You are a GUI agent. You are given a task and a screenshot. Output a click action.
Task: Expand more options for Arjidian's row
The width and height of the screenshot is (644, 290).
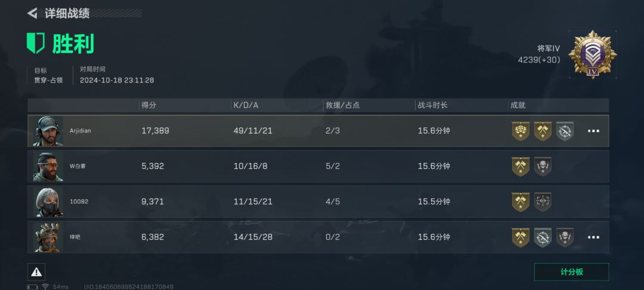tap(593, 131)
